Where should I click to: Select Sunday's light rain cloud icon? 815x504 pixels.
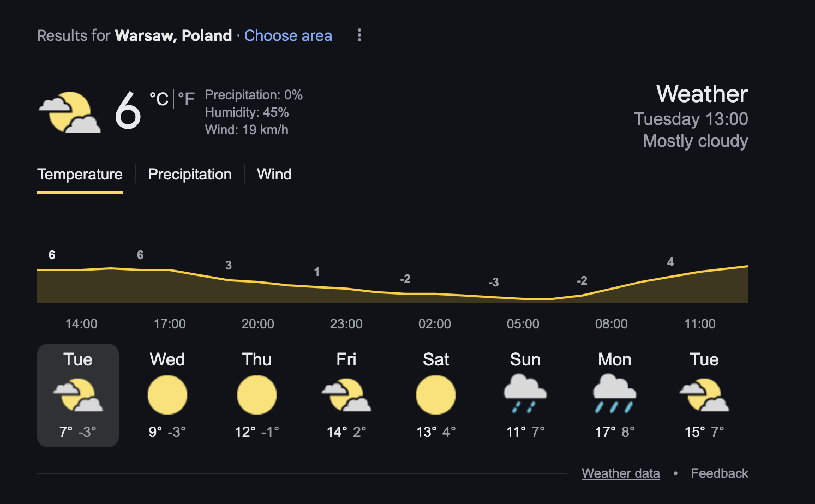pos(525,394)
